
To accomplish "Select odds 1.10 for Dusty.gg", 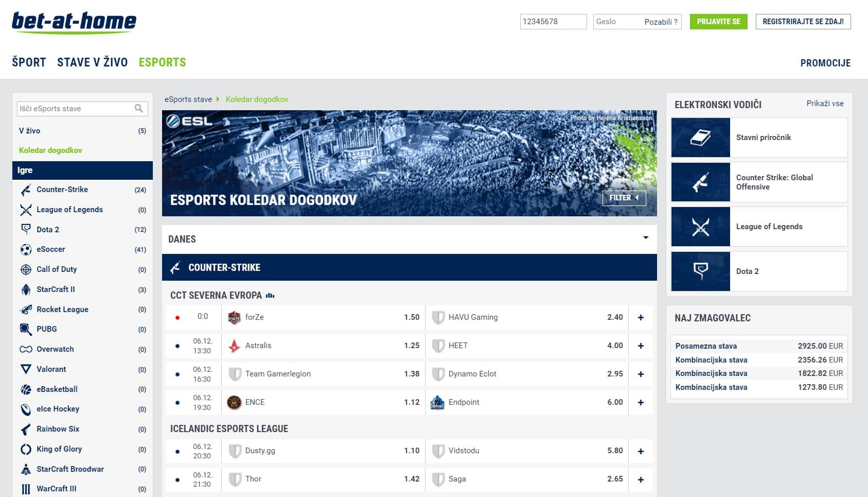I will [x=412, y=451].
